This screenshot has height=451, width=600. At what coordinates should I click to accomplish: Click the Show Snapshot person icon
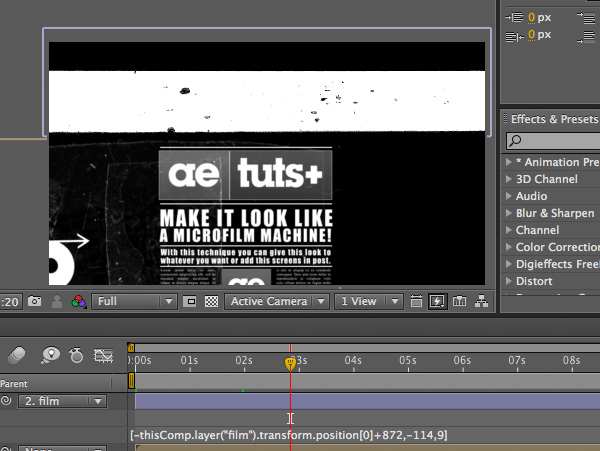coord(57,301)
